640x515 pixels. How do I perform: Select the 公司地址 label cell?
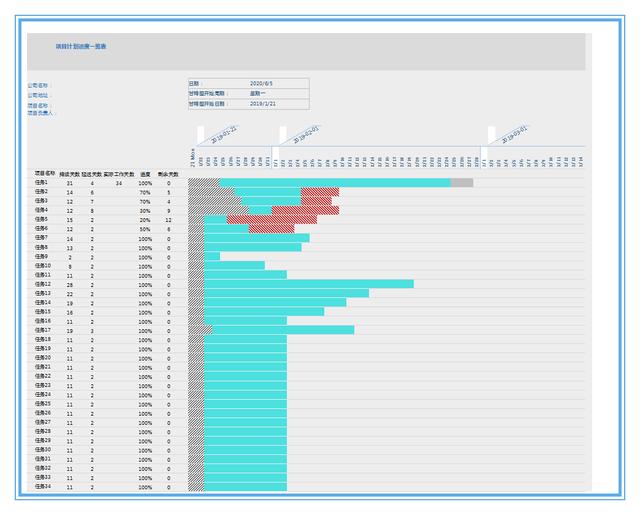pyautogui.click(x=38, y=95)
